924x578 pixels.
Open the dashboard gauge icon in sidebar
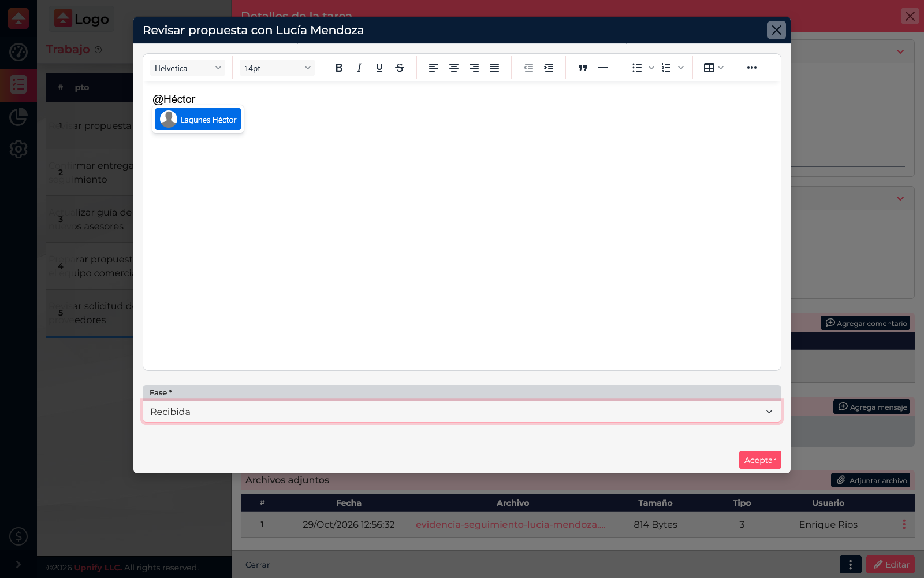pos(18,52)
